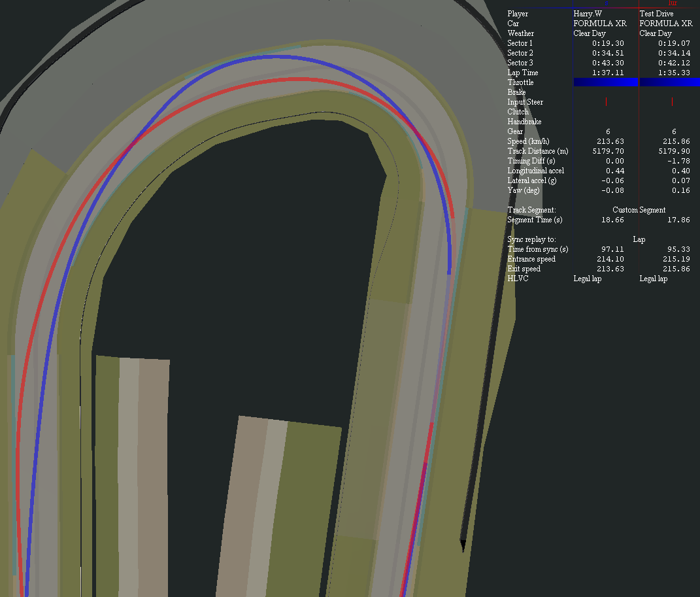Click Sector 2 time 0:34.51

coord(608,53)
